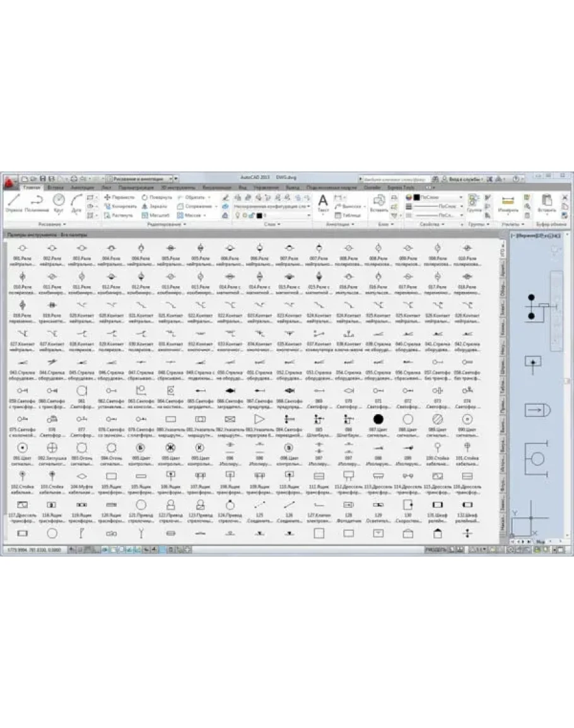The height and width of the screenshot is (728, 574).
Task: Click the Таблица (Table) button
Action: pos(349,215)
